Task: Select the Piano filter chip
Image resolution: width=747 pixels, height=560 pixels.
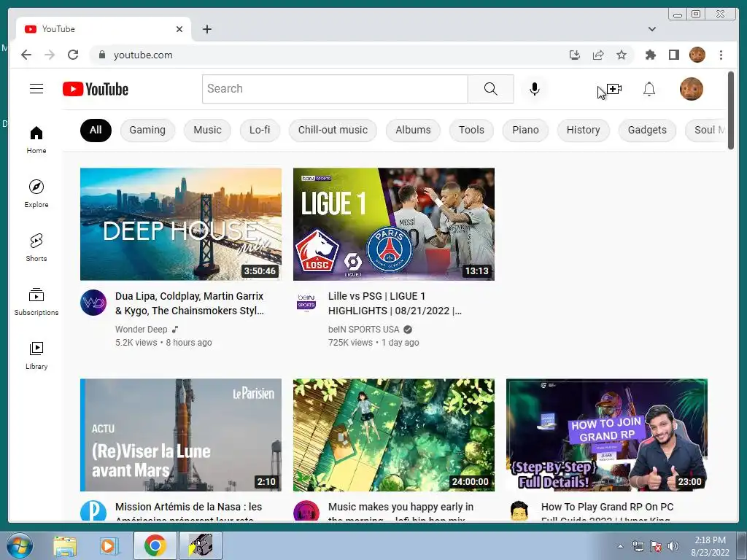Action: [x=525, y=130]
